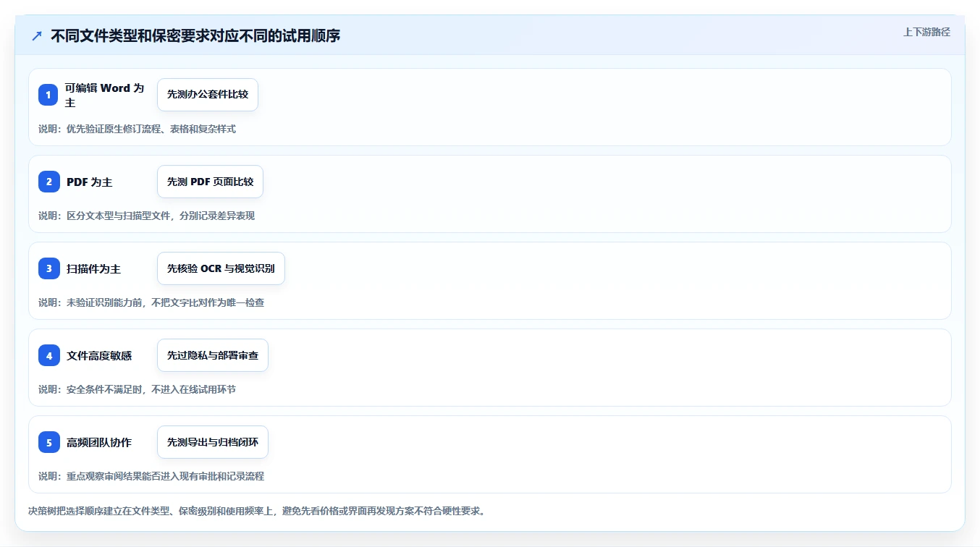The image size is (980, 547).
Task: Click the 先过隐私与部署审查 button
Action: tap(213, 355)
